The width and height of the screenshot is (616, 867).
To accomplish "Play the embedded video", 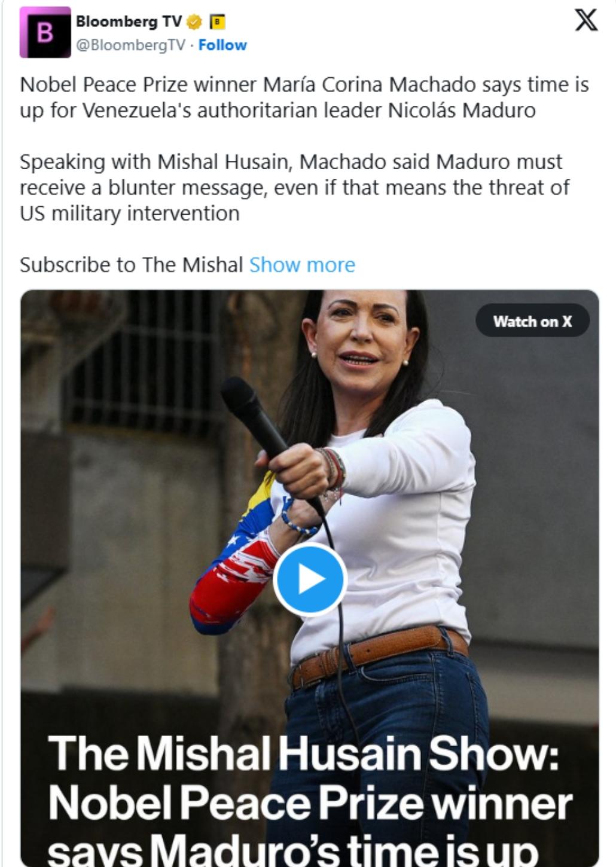I will click(x=309, y=579).
